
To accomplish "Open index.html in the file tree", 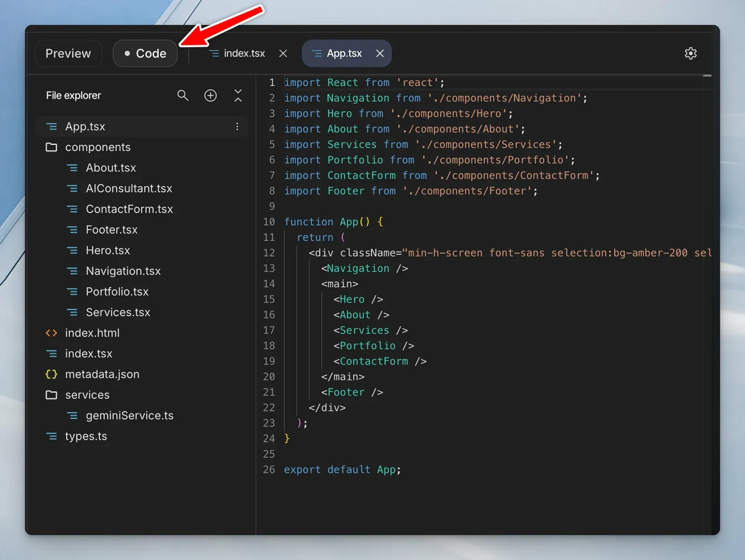I will pyautogui.click(x=92, y=333).
